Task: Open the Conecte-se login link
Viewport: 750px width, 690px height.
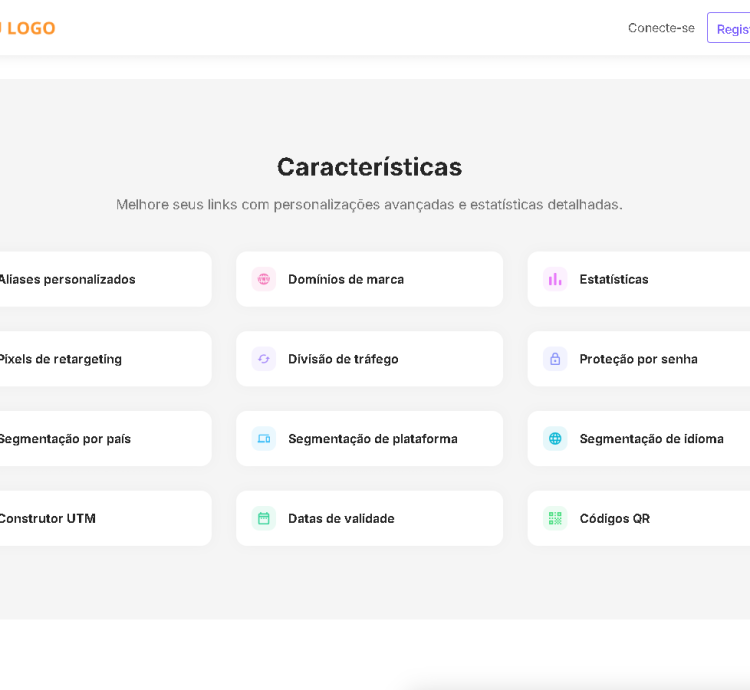Action: pyautogui.click(x=661, y=28)
